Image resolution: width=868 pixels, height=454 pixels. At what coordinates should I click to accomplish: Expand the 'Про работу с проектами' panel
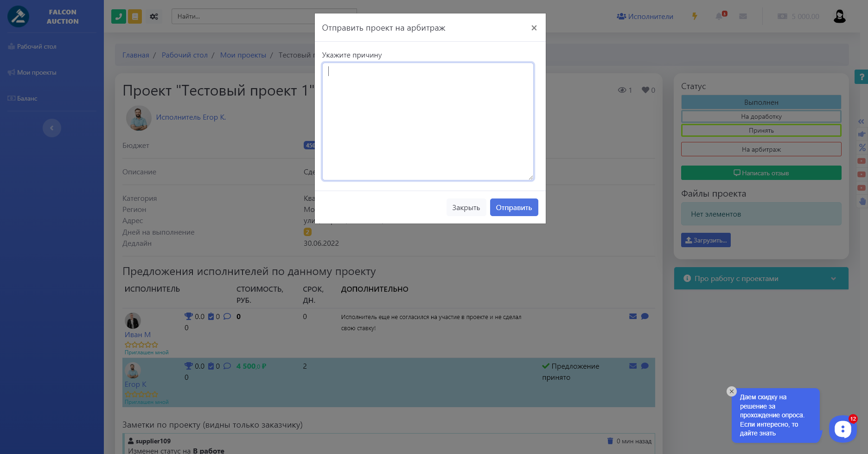761,279
